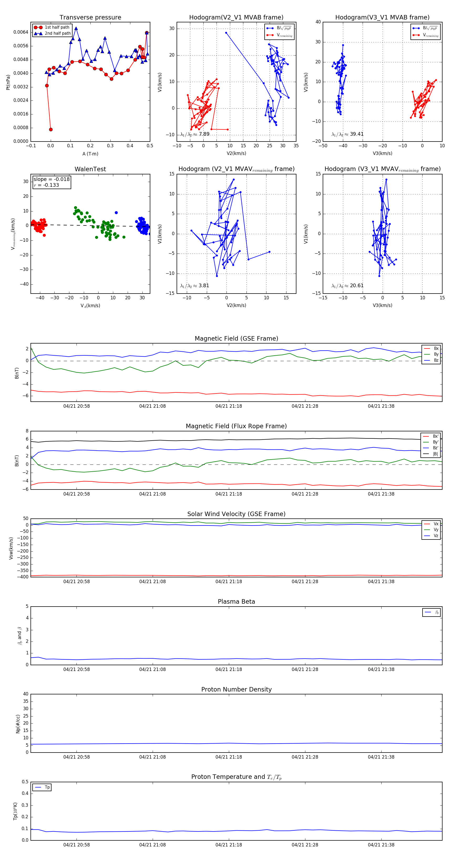Click 'Solar Wind Velocity (GSE Frame)' title
This screenshot has height=868, width=473.
pyautogui.click(x=236, y=514)
